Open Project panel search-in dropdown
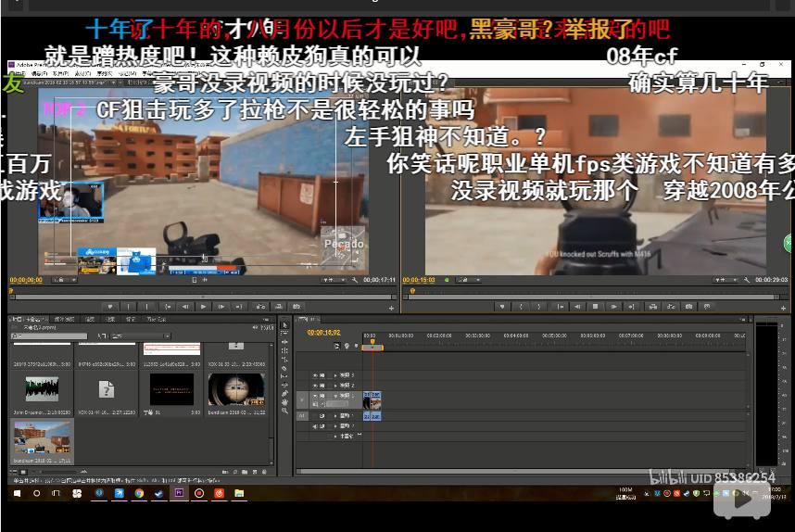The height and width of the screenshot is (532, 795). coord(141,336)
